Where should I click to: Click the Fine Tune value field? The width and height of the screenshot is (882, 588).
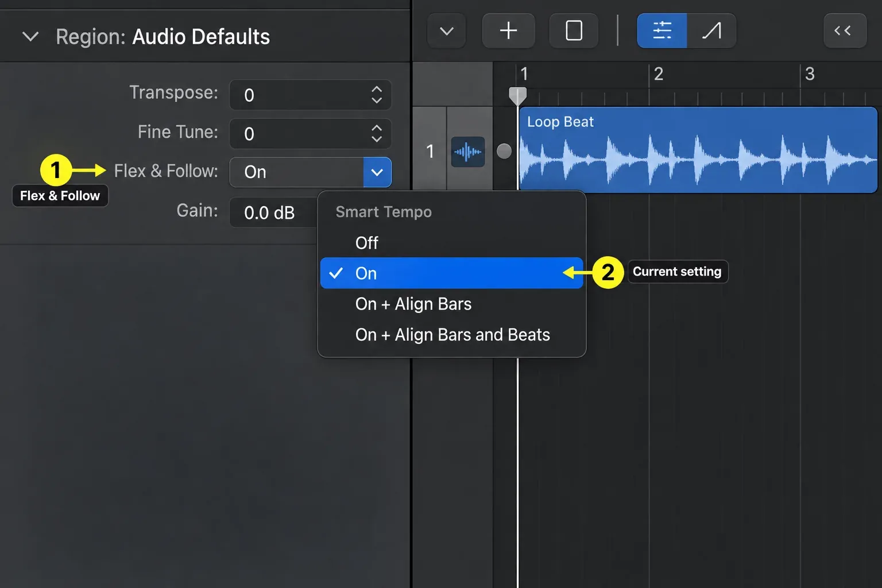tap(311, 133)
